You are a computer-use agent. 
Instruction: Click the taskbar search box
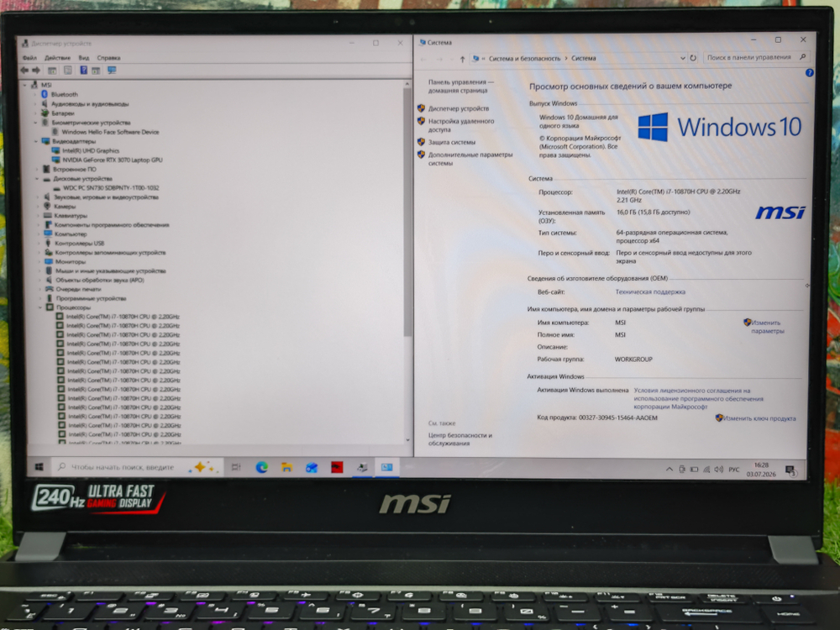pos(139,467)
